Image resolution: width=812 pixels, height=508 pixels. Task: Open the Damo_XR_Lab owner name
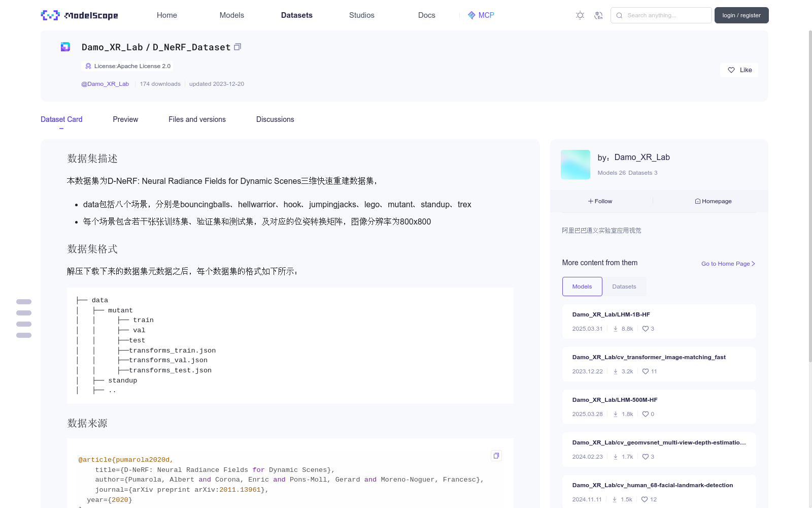[x=642, y=157]
